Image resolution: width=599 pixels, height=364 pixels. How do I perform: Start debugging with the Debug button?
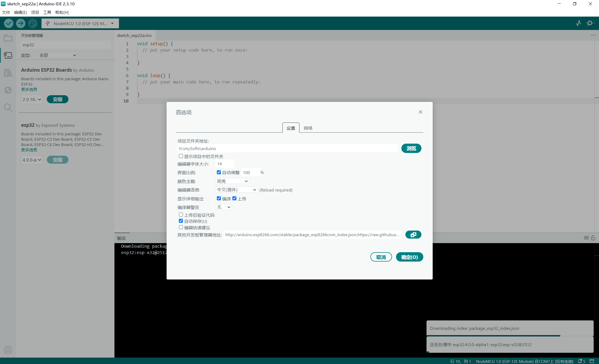click(x=33, y=24)
